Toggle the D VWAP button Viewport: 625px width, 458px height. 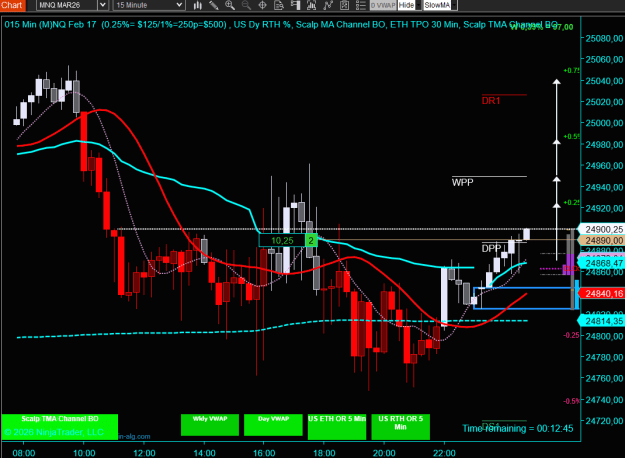(x=383, y=5)
